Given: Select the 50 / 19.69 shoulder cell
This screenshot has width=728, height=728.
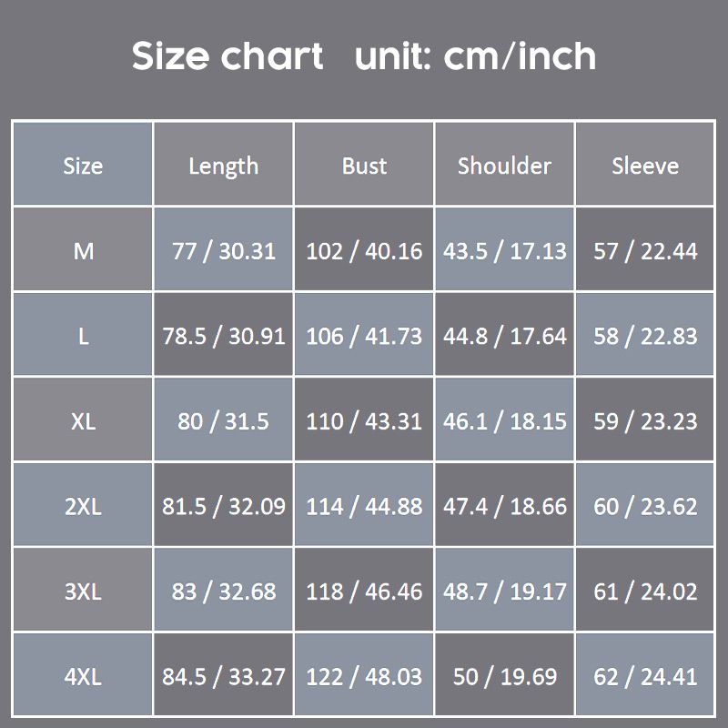Looking at the screenshot, I should click(505, 676).
